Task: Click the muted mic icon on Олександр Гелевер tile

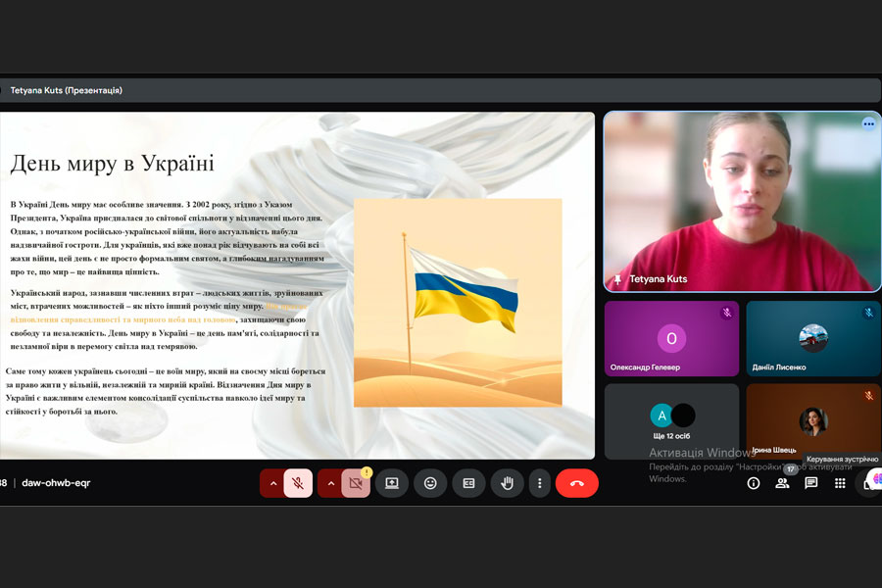Action: point(727,313)
